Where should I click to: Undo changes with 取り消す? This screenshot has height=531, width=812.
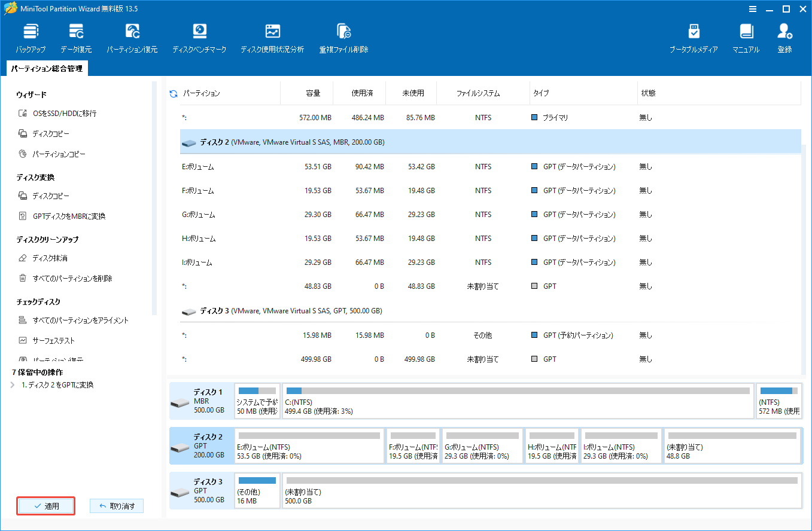116,505
